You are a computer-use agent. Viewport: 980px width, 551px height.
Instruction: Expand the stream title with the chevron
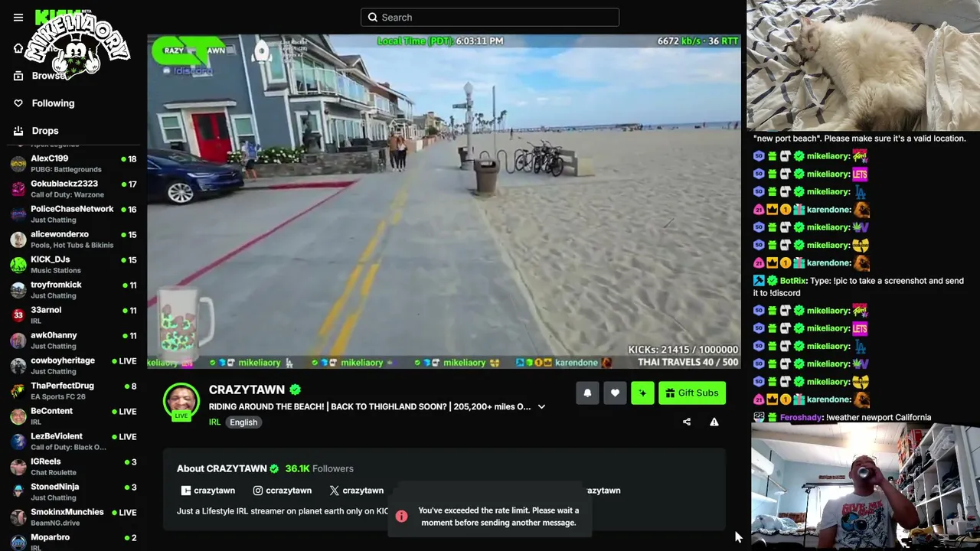[541, 407]
